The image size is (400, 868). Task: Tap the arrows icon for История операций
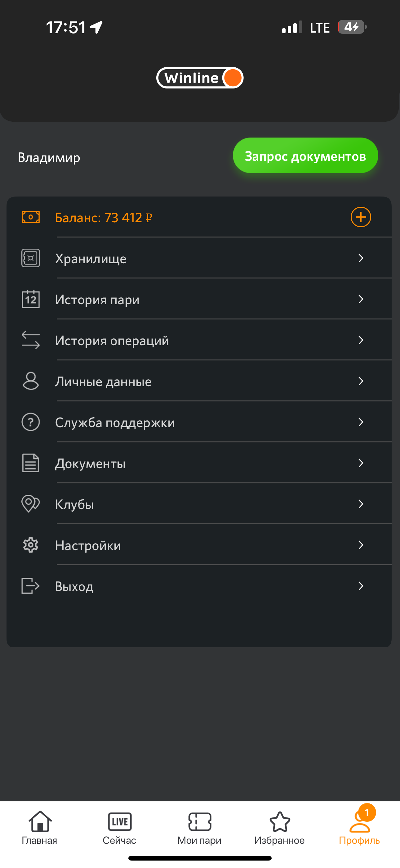(31, 340)
